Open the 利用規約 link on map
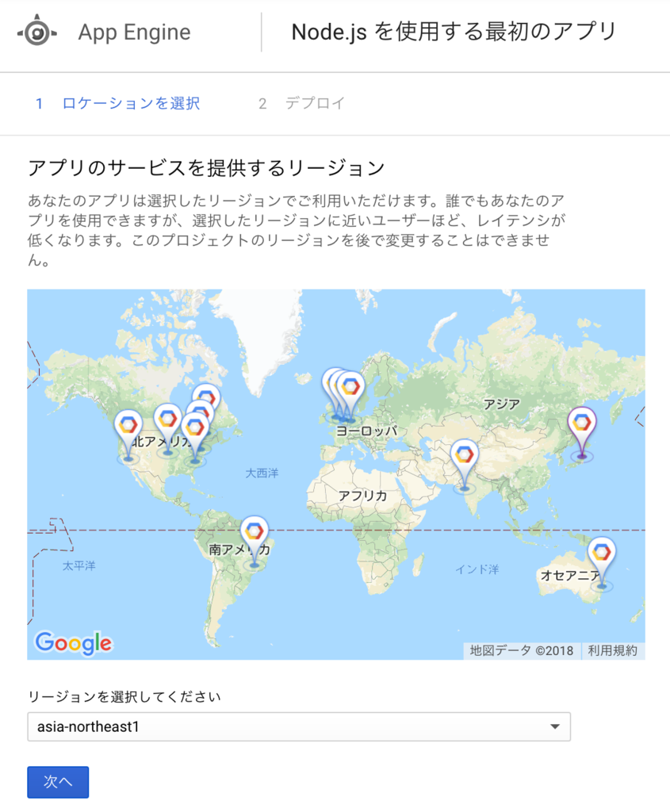Viewport: 670px width, 812px height. point(613,651)
